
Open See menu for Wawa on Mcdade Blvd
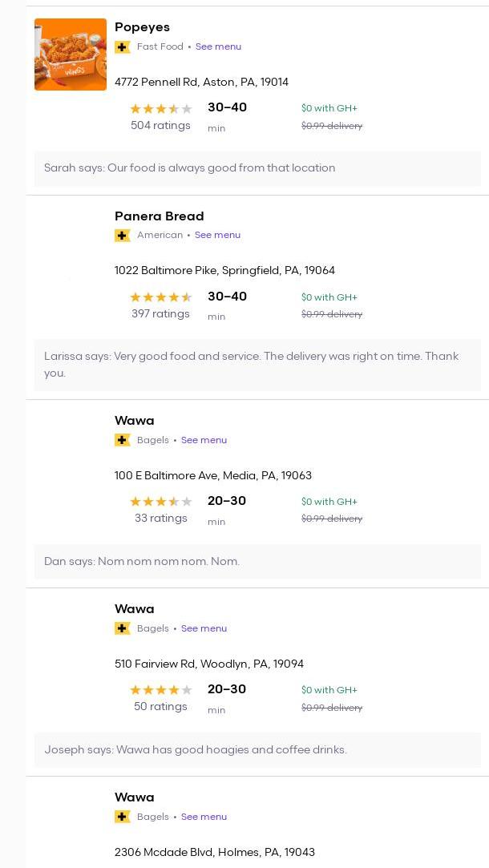(x=204, y=817)
